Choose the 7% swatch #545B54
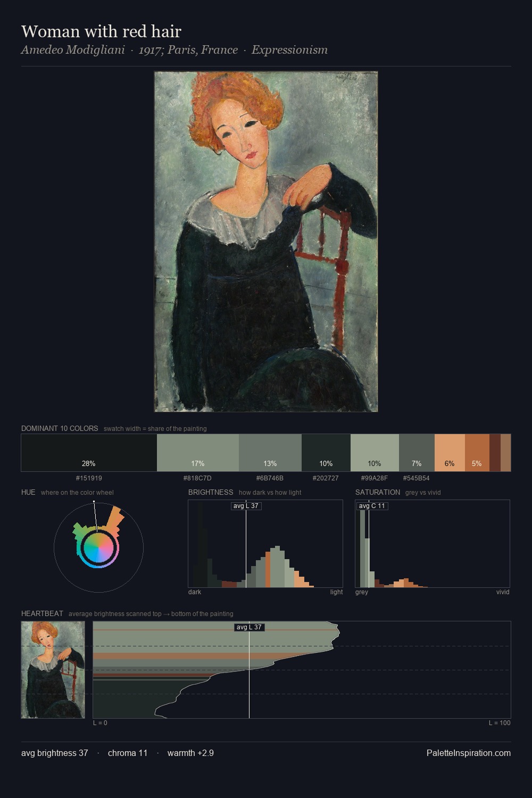The height and width of the screenshot is (798, 532). click(417, 453)
